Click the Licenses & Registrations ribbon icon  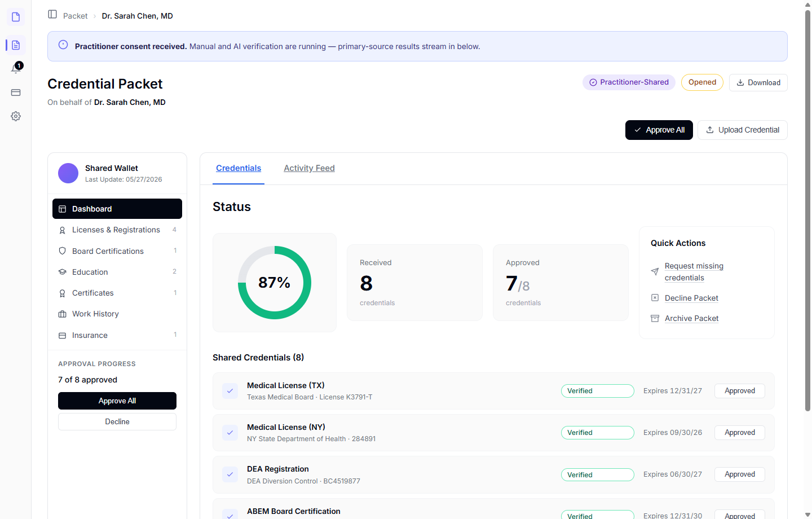click(x=63, y=230)
